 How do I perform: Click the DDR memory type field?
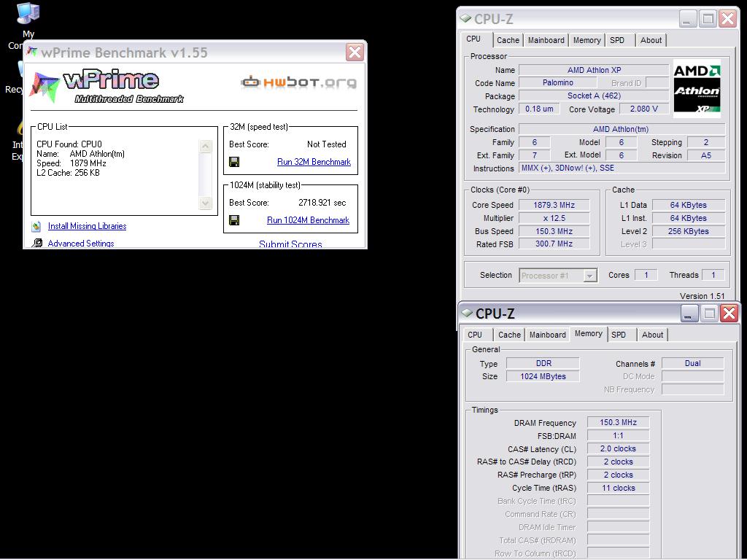point(543,363)
